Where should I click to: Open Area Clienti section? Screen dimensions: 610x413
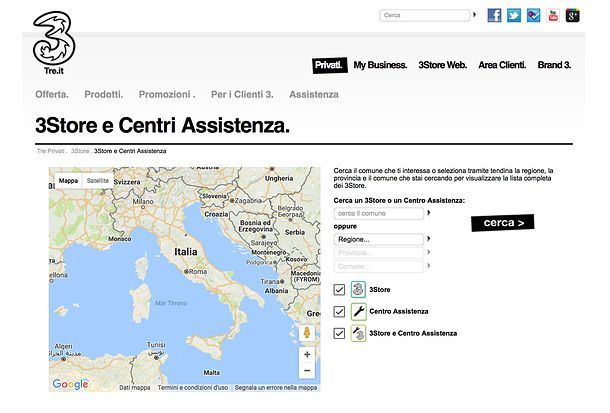click(x=502, y=65)
